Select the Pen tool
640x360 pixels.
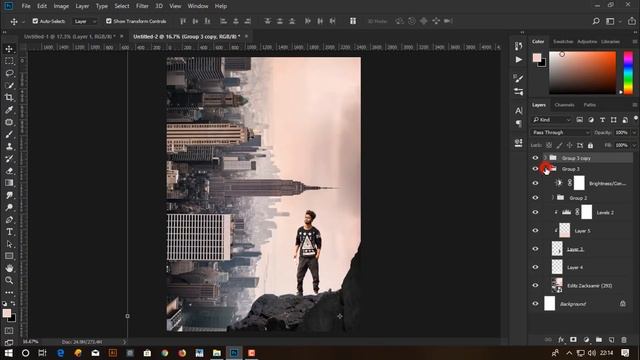[9, 220]
